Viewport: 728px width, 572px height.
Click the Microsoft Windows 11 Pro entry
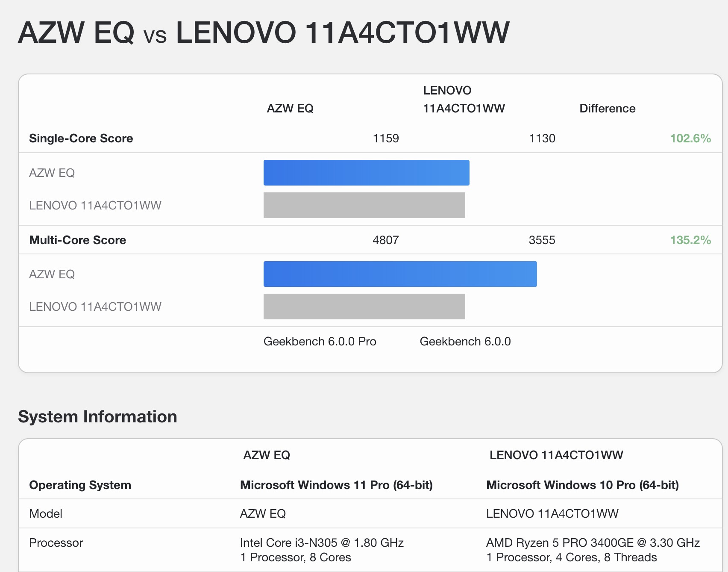tap(336, 485)
